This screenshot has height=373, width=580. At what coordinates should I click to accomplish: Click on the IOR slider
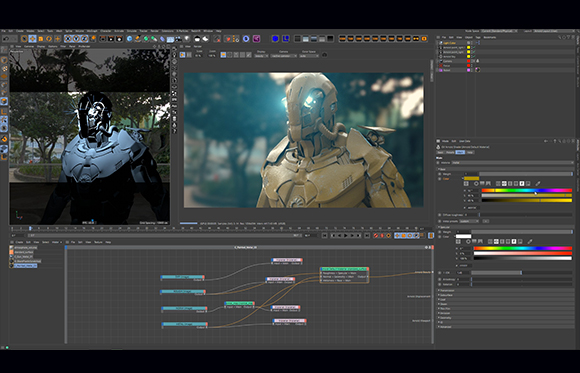pyautogui.click(x=522, y=273)
